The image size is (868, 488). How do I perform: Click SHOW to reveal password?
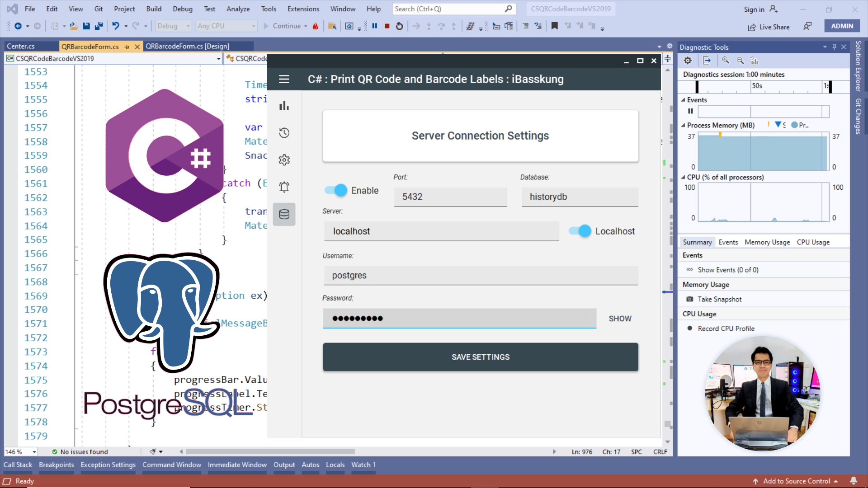click(620, 319)
